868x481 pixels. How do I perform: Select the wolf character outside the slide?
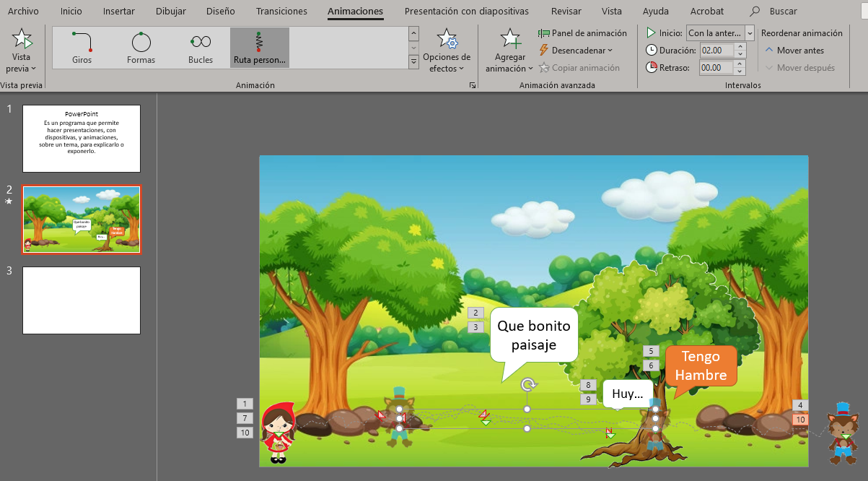pyautogui.click(x=843, y=433)
